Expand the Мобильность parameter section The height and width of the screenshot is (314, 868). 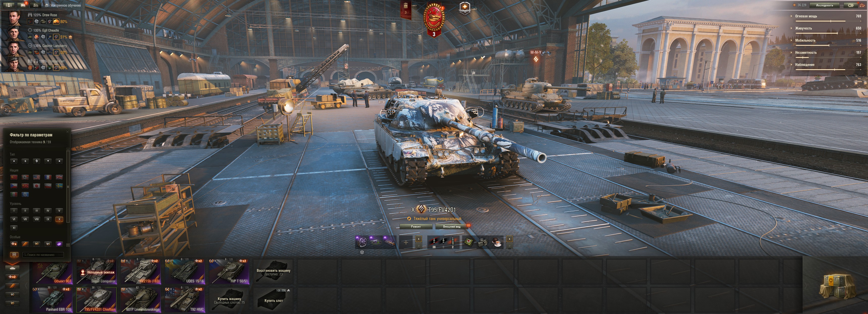(x=826, y=40)
